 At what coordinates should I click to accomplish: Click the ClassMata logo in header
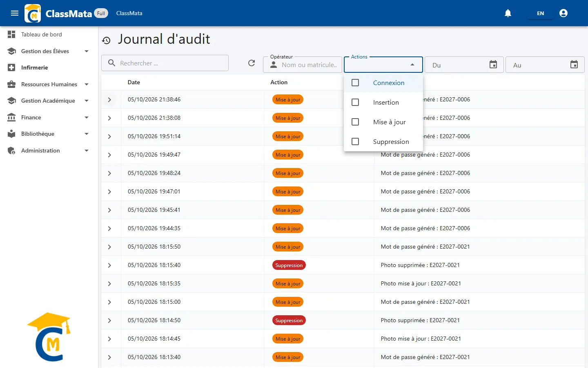[x=33, y=13]
